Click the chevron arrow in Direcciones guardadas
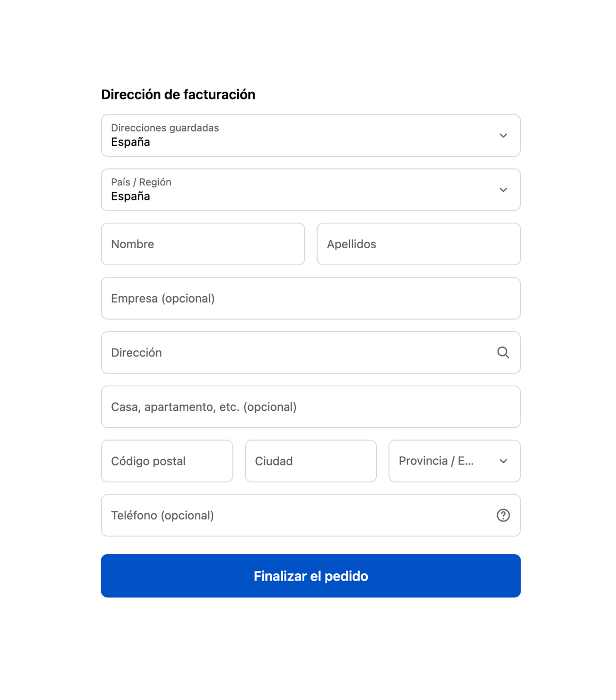The height and width of the screenshot is (700, 616). coord(503,136)
